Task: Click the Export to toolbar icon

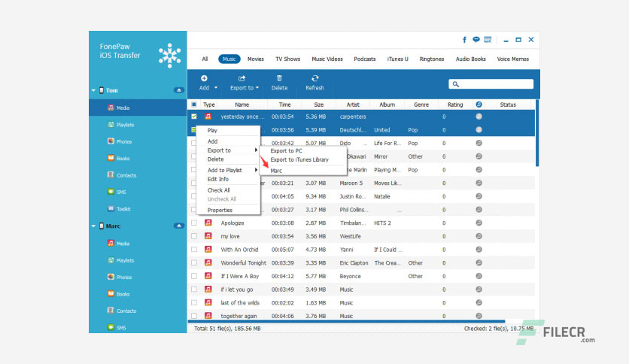Action: [242, 78]
